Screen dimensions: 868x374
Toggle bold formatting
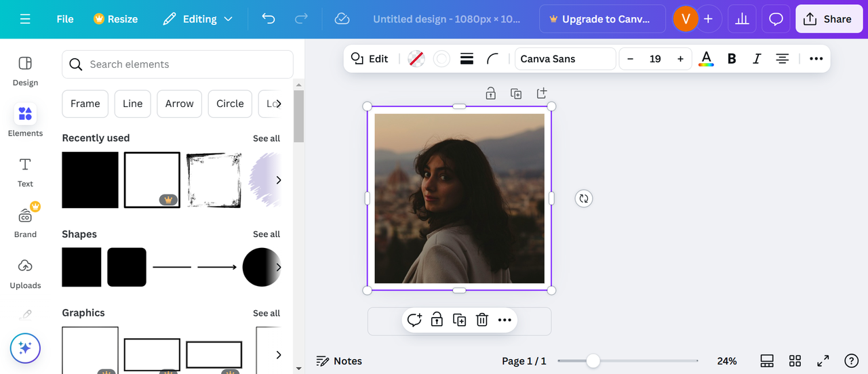click(732, 59)
